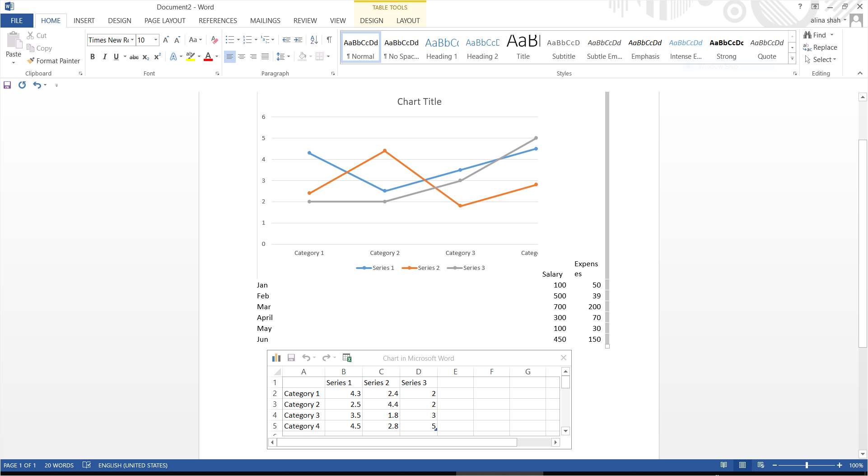The width and height of the screenshot is (868, 476).
Task: Apply numbered list
Action: [247, 40]
